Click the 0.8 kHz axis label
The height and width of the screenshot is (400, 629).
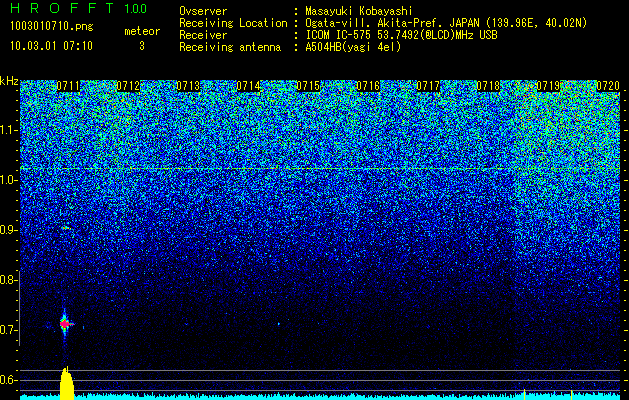tap(7, 280)
